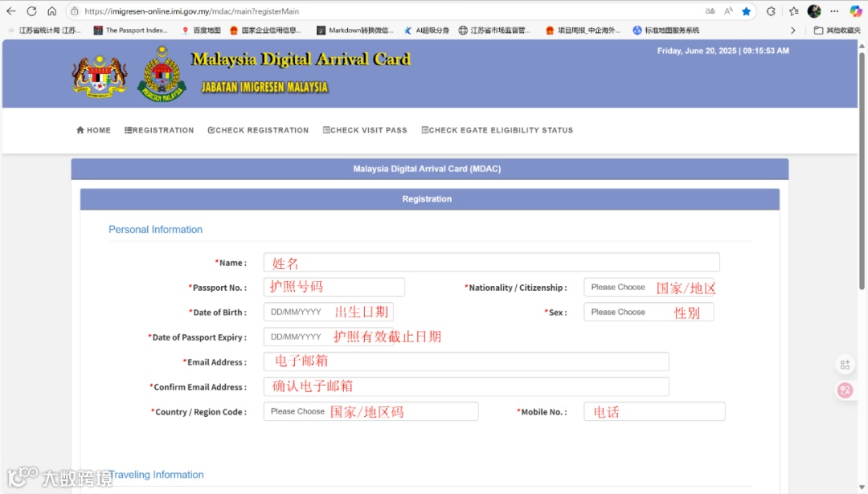
Task: Click the blue favorite star icon
Action: coord(747,11)
